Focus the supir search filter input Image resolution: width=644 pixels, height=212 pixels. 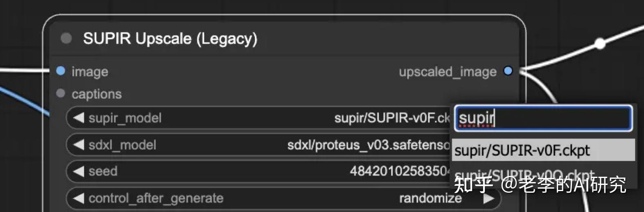[x=543, y=119]
